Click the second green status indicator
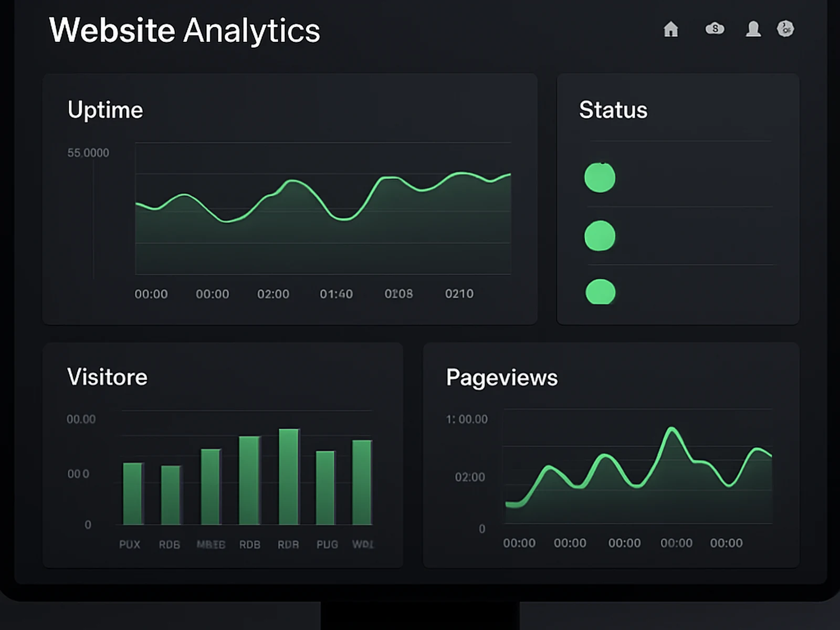Image resolution: width=840 pixels, height=630 pixels. [600, 236]
